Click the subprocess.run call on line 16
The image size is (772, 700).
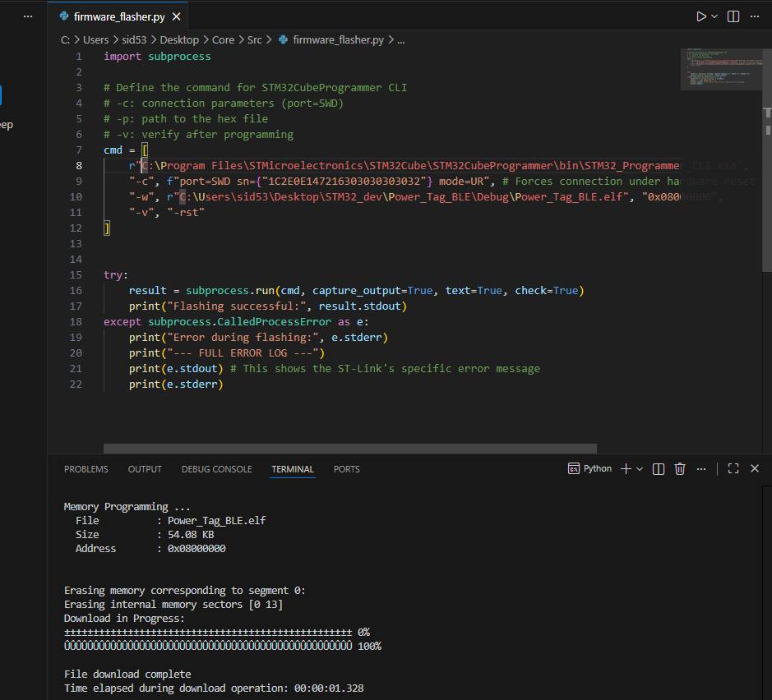click(357, 291)
